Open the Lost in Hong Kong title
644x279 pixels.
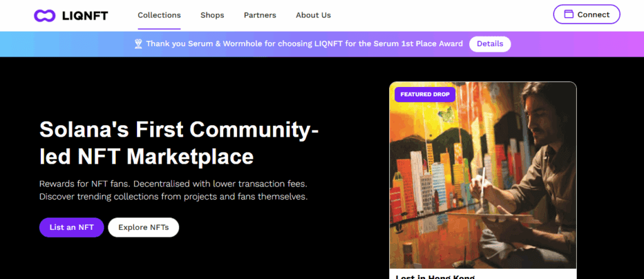click(x=435, y=276)
